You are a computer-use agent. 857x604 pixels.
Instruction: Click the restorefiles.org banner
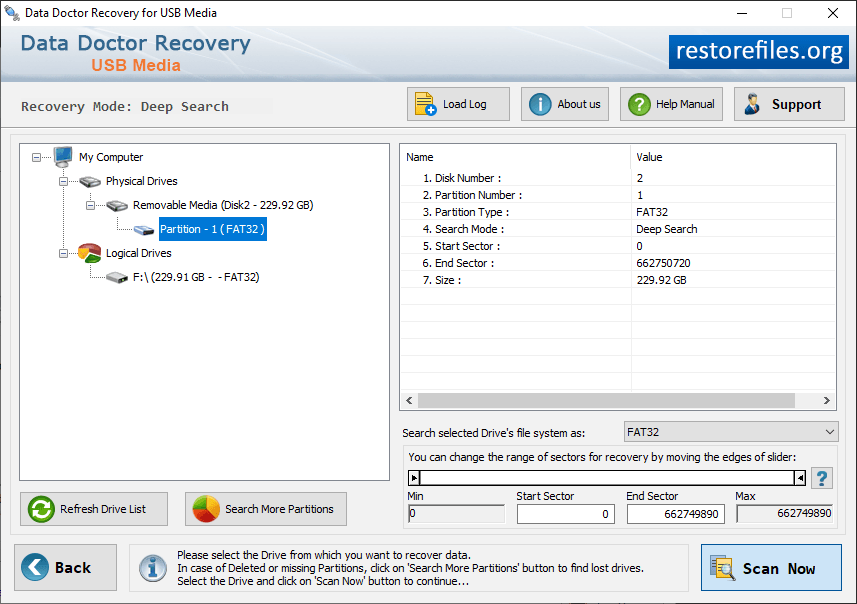click(759, 52)
